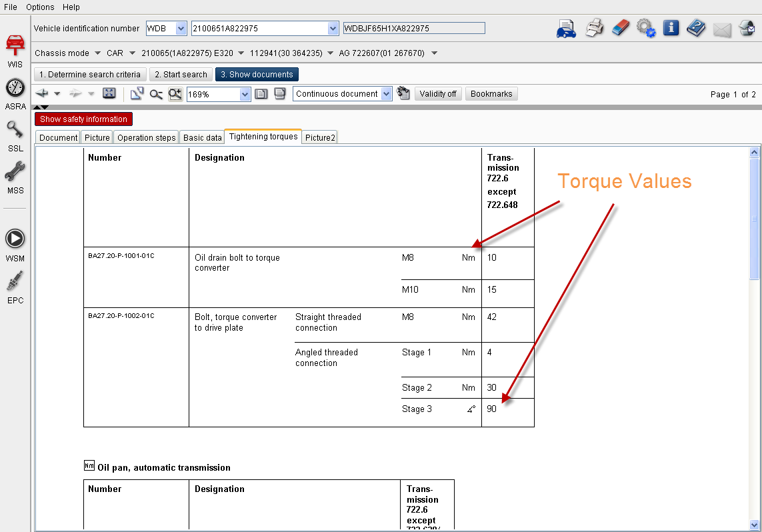762x532 pixels.
Task: Open the print dialog via printer icon
Action: point(594,28)
